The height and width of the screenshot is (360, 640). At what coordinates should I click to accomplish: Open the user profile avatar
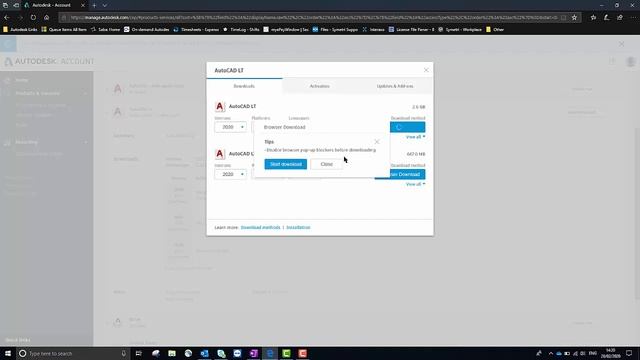[631, 62]
